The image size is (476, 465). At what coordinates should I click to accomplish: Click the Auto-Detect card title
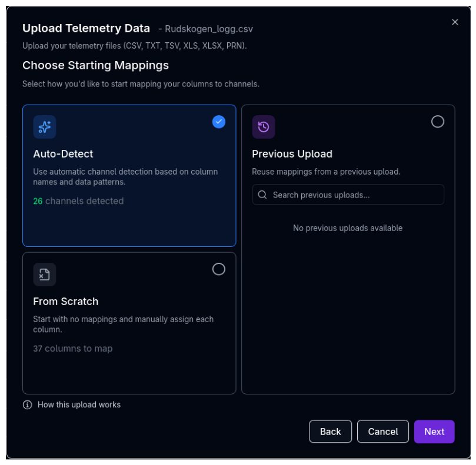click(x=63, y=154)
